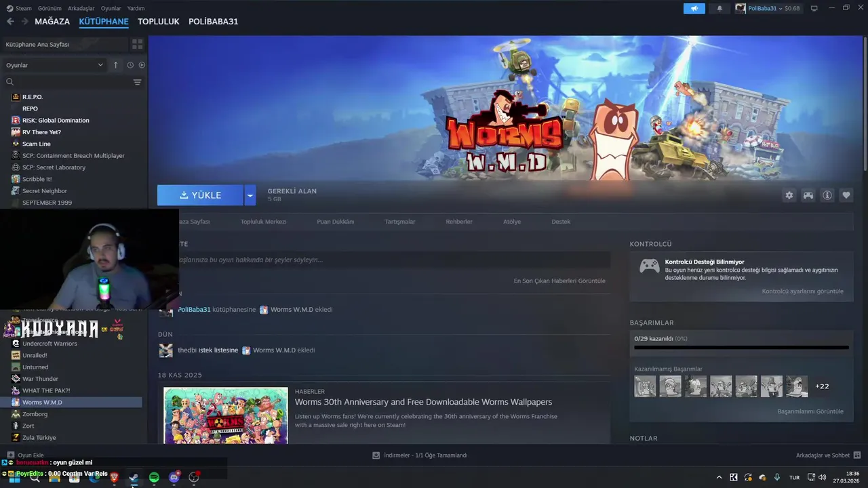Open Friends and Chat icon
868x488 pixels.
coord(857,455)
